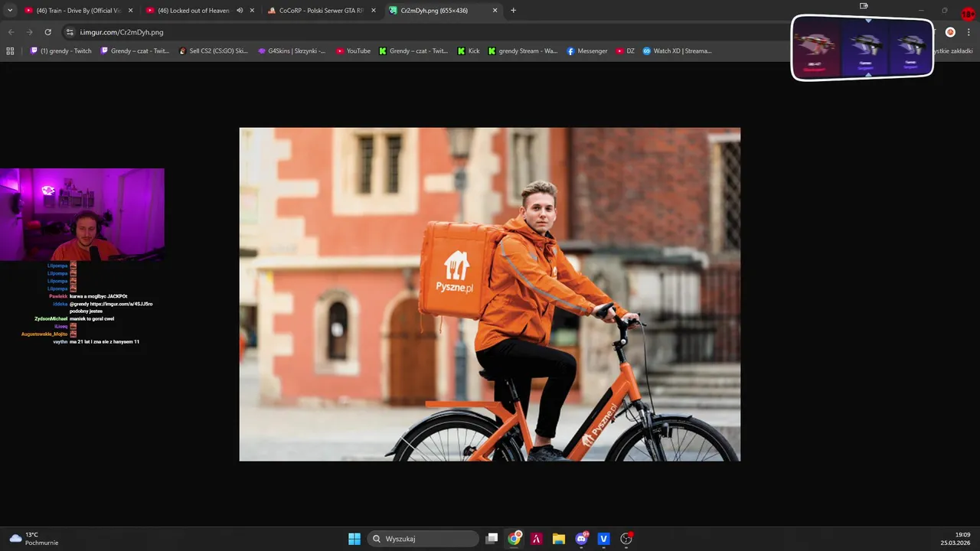Open the weather widget showing 13°C

34,539
